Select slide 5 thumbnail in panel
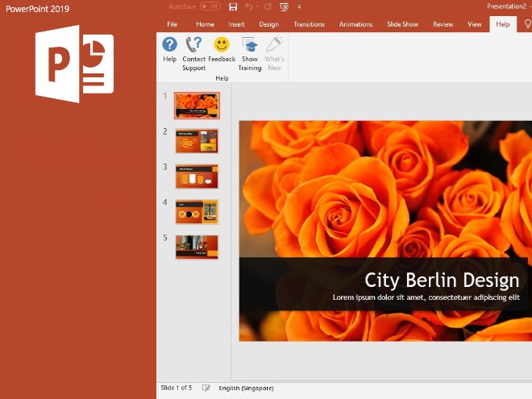The height and width of the screenshot is (399, 532). point(197,247)
